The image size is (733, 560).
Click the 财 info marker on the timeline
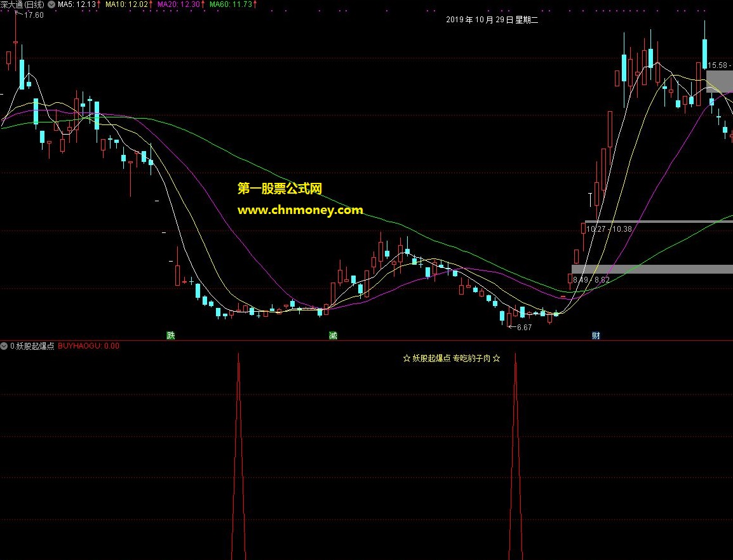pyautogui.click(x=596, y=335)
